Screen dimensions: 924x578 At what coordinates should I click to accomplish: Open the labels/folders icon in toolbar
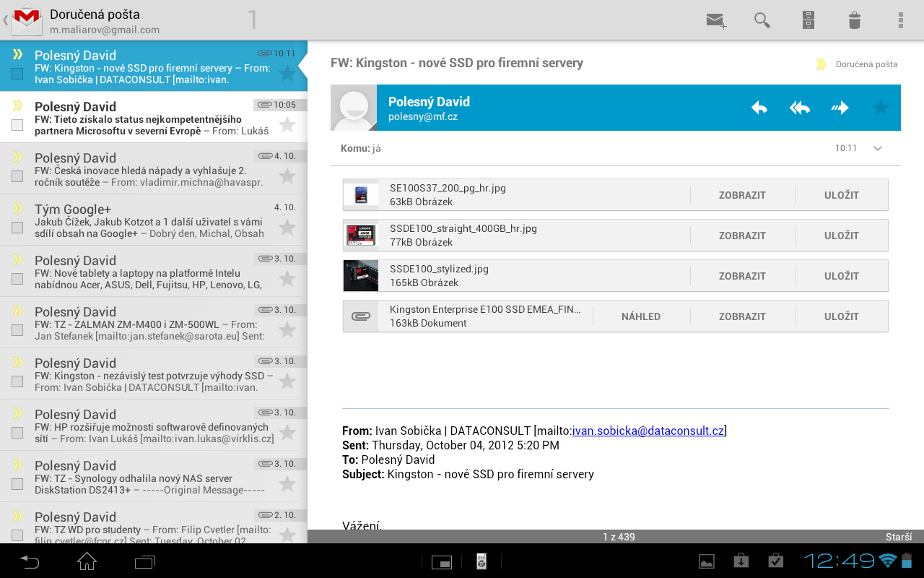coord(808,20)
